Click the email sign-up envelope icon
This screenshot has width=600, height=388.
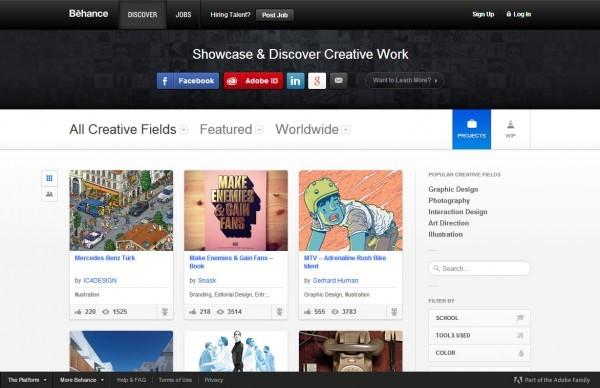[339, 81]
